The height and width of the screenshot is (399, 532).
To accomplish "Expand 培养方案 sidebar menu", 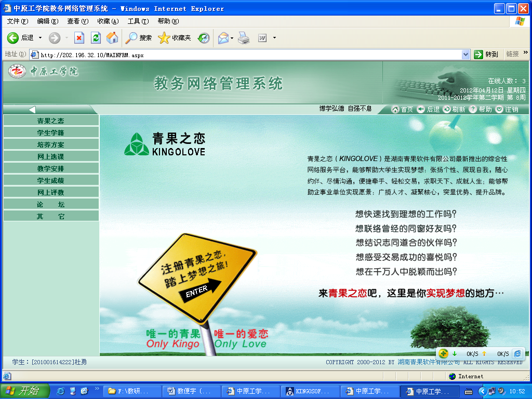I will click(x=51, y=144).
